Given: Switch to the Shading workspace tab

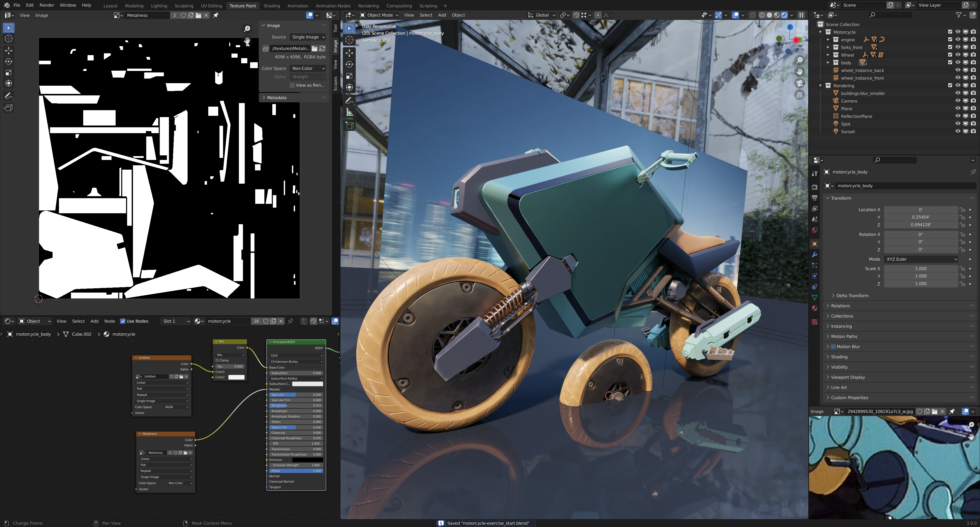Looking at the screenshot, I should (271, 6).
